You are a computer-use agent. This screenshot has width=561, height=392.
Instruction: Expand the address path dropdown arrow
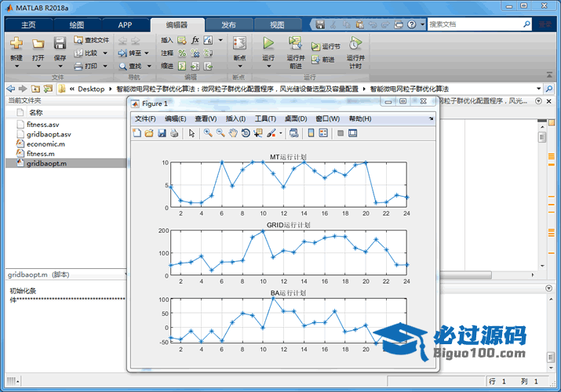tap(538, 89)
